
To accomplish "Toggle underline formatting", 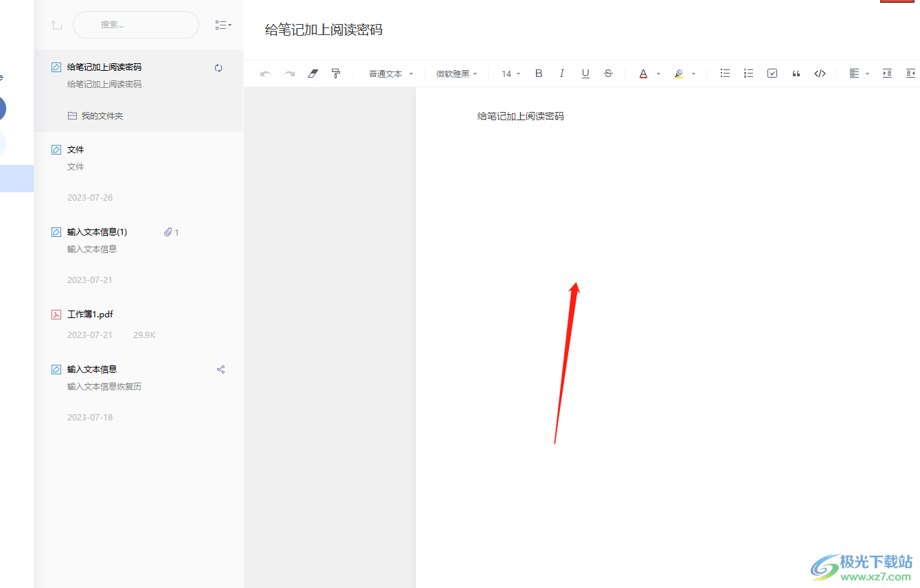I will 585,73.
